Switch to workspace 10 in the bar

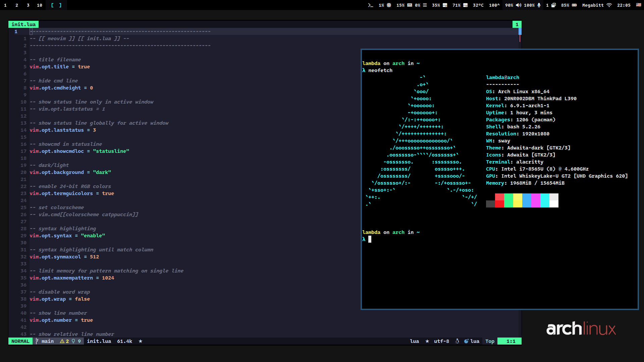[40, 5]
